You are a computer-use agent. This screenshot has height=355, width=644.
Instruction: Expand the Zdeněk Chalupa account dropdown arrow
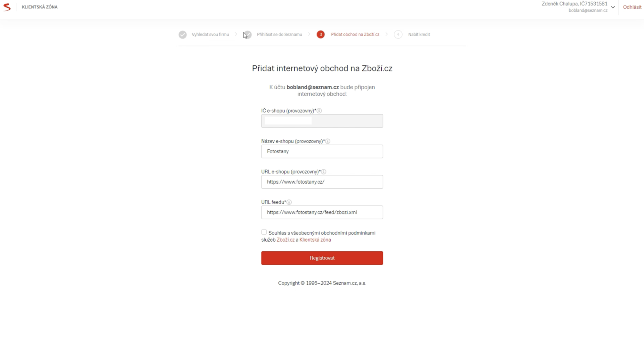pyautogui.click(x=613, y=7)
